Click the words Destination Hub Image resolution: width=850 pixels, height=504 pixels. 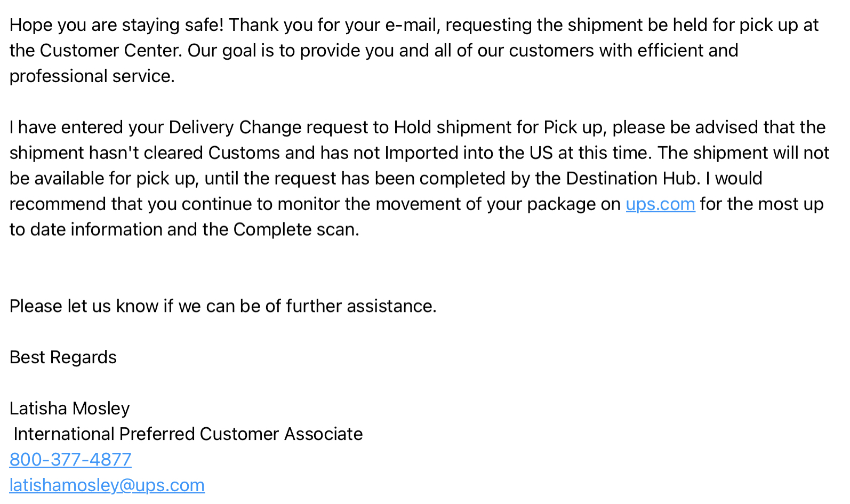(x=632, y=179)
